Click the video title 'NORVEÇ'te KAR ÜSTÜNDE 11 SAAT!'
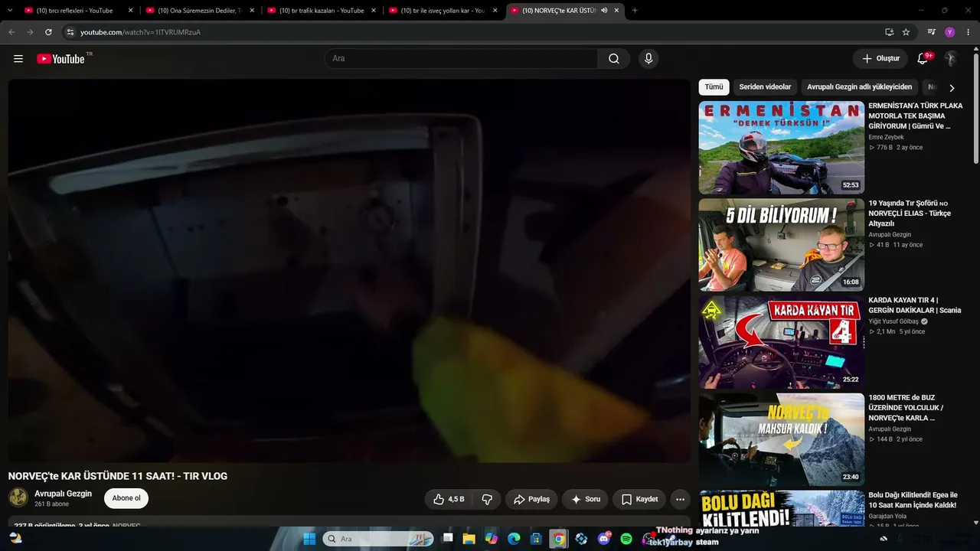Screen dimensions: 980x551 [x=118, y=476]
